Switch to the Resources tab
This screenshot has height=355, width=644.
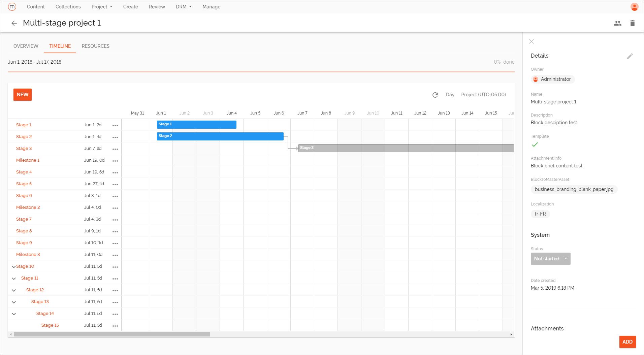click(95, 46)
